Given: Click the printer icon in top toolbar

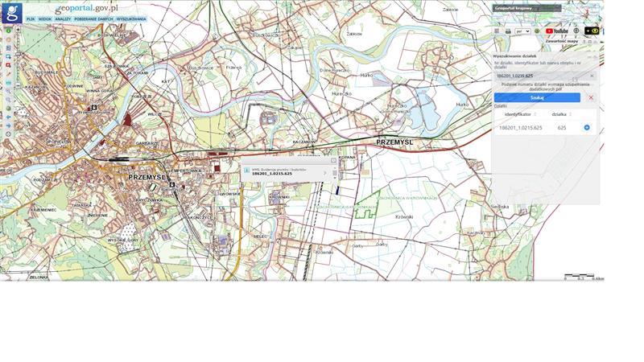Looking at the screenshot, I should coord(508,31).
